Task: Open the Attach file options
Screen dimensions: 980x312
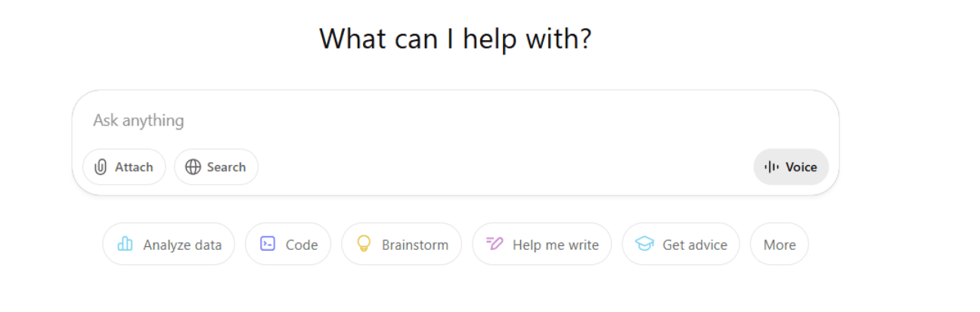Action: (x=134, y=167)
